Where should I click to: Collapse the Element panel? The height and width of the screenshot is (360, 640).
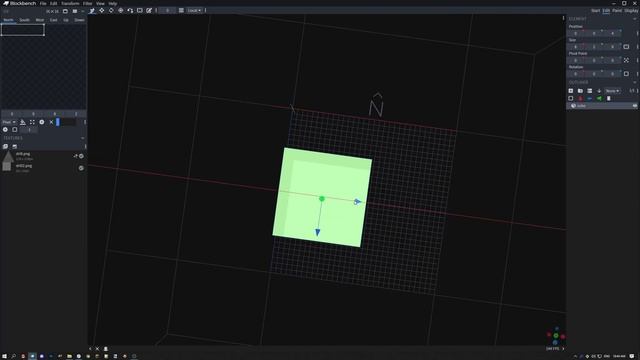coord(634,19)
